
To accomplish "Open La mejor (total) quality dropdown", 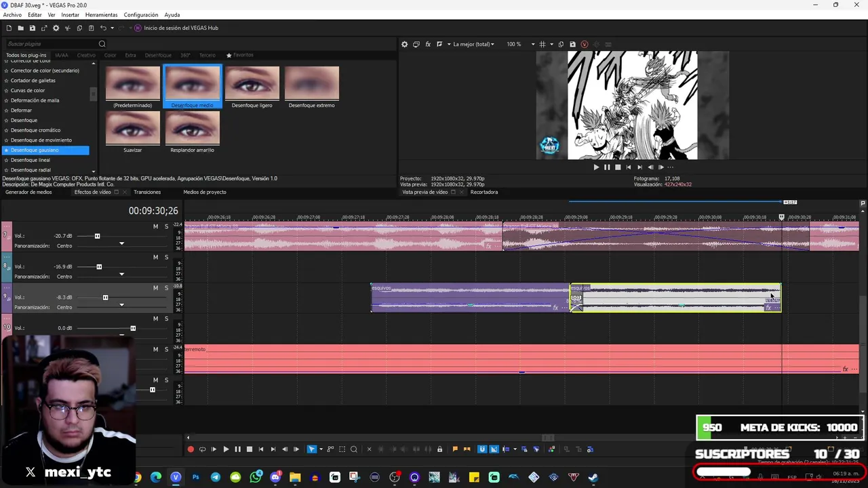I will click(x=473, y=44).
